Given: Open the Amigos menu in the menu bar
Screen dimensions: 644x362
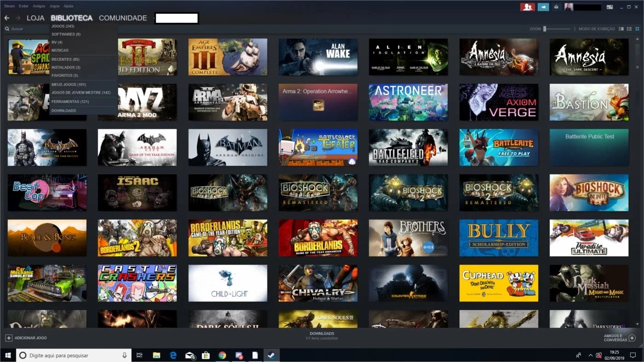Looking at the screenshot, I should point(39,6).
